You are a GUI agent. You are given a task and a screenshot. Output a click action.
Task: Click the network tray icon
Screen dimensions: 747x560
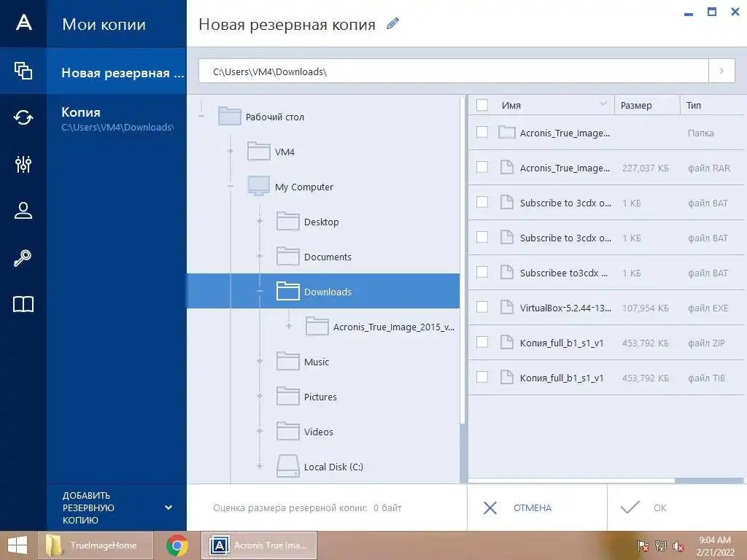click(661, 546)
